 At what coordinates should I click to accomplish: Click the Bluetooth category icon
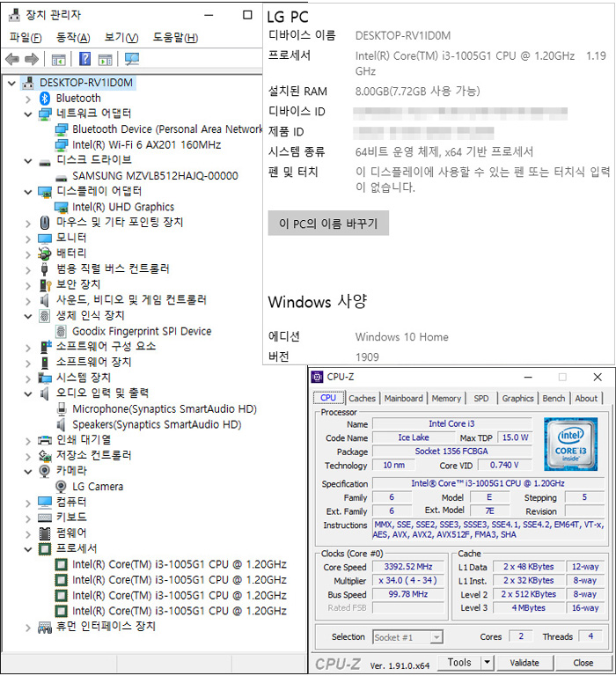pos(45,99)
